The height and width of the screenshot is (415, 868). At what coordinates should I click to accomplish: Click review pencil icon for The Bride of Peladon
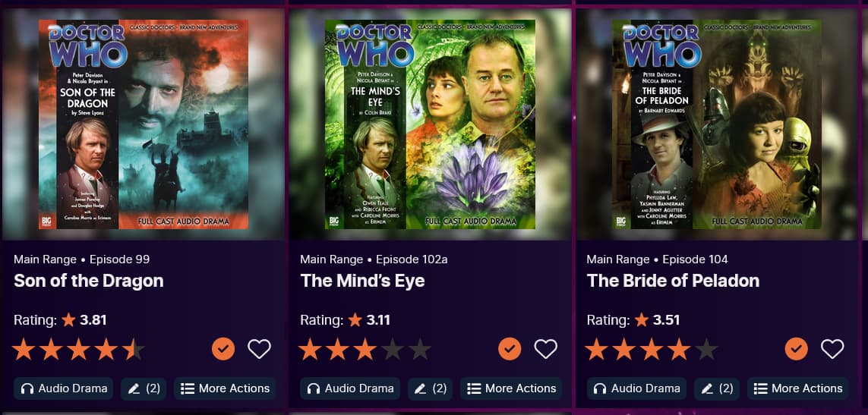717,388
